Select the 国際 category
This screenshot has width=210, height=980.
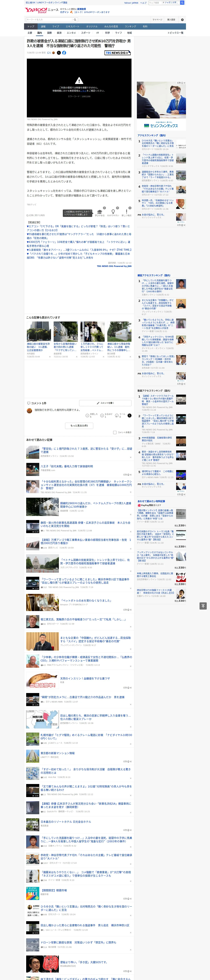click(x=49, y=33)
